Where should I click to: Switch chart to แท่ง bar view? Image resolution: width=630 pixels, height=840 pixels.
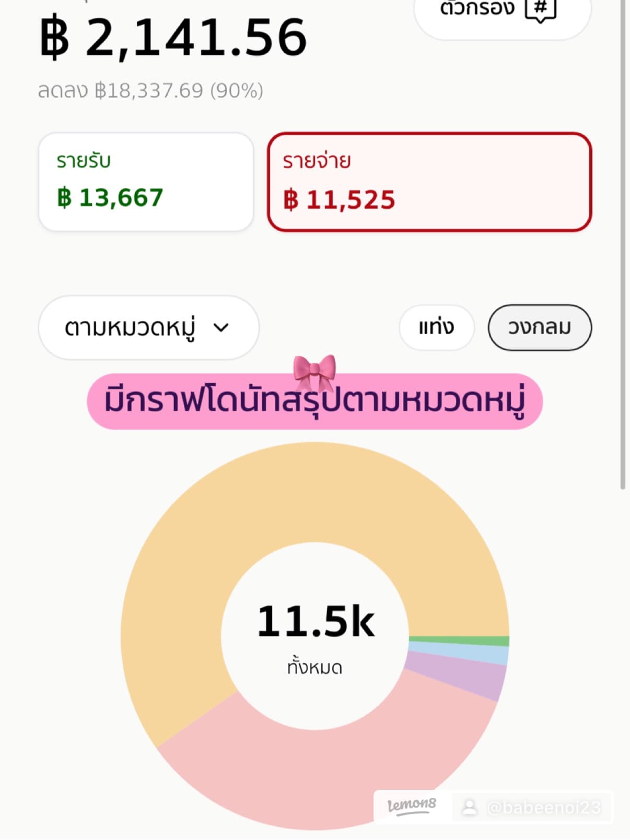437,327
